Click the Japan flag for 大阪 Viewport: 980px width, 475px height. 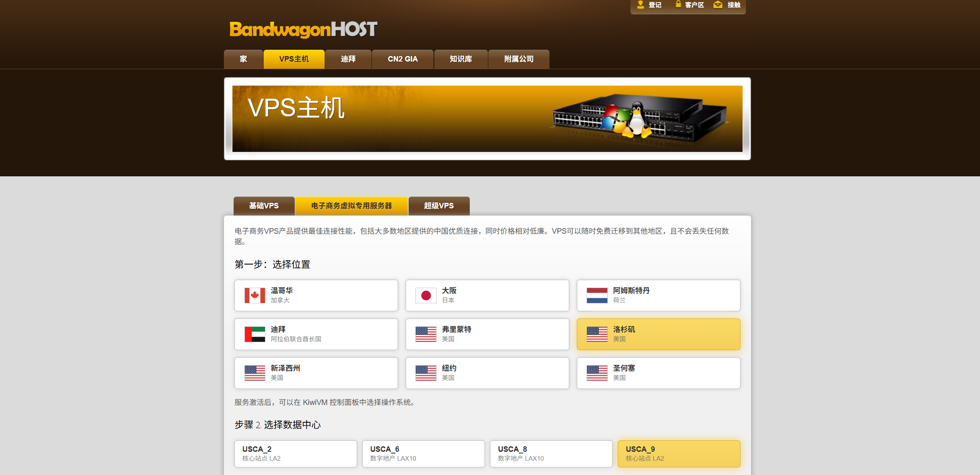[x=426, y=295]
